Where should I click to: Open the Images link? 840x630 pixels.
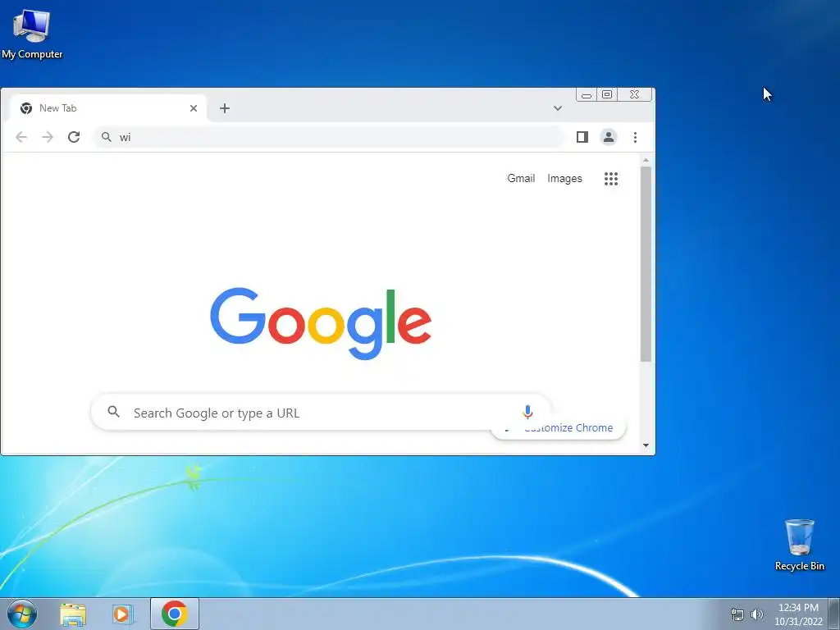[564, 178]
